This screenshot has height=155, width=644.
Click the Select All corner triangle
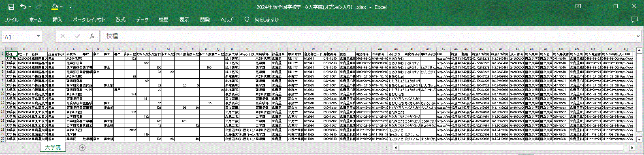coord(3,49)
